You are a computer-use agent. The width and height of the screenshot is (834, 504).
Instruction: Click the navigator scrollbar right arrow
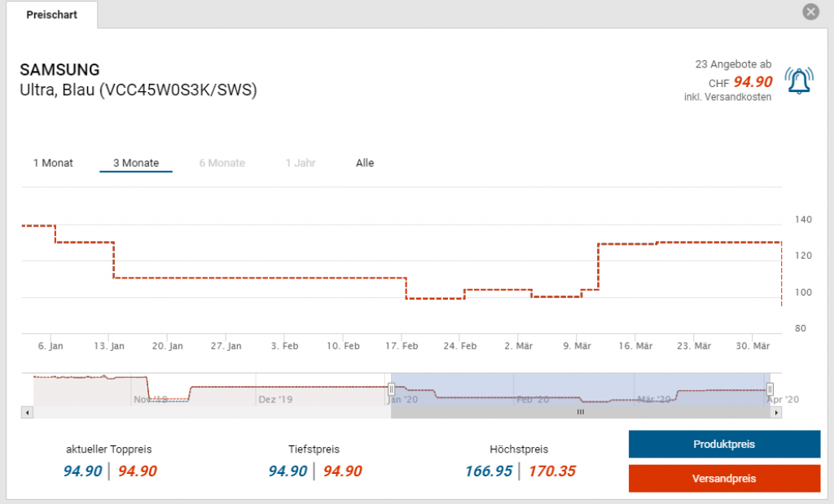tap(777, 413)
